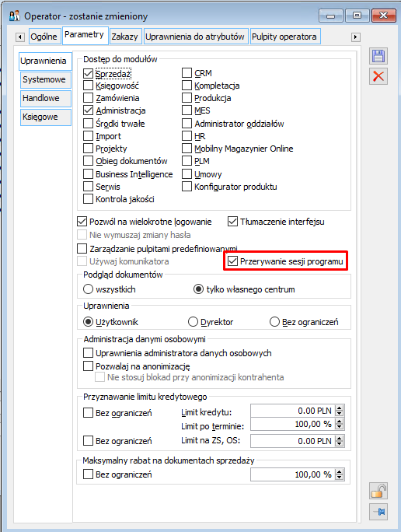Image resolution: width=401 pixels, height=532 pixels.
Task: Enable CRM module checkbox
Action: [187, 72]
